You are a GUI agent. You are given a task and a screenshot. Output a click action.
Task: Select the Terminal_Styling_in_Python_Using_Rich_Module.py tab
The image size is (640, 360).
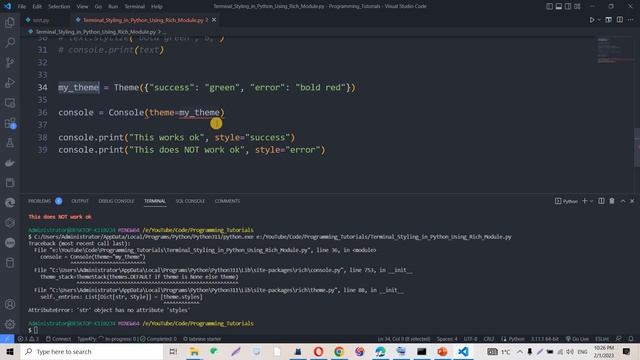145,20
